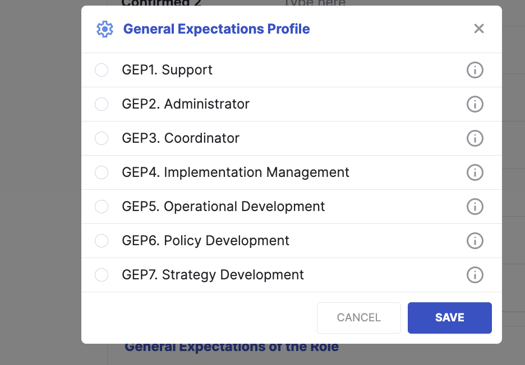Save the selected expectations profile
525x365 pixels.
[x=450, y=318]
